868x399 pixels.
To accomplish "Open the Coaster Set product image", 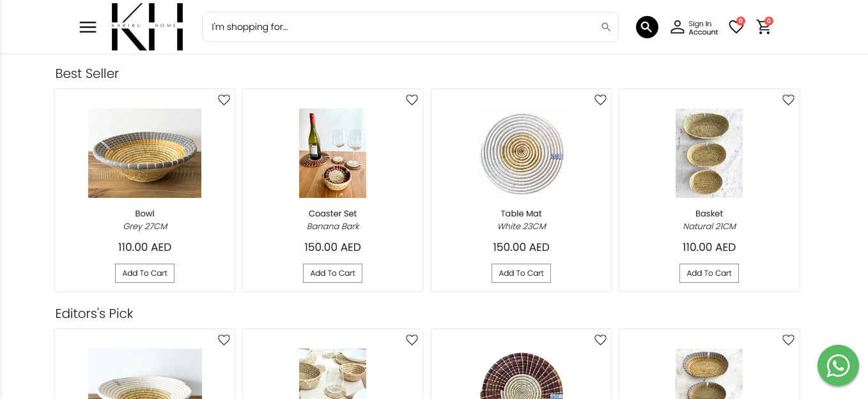I will tap(332, 153).
